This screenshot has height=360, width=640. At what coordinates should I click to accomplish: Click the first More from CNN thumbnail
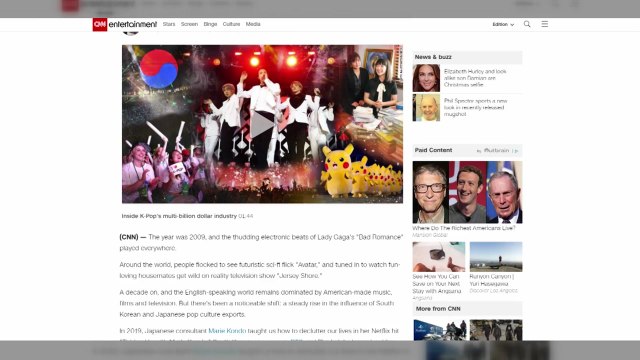[x=440, y=330]
